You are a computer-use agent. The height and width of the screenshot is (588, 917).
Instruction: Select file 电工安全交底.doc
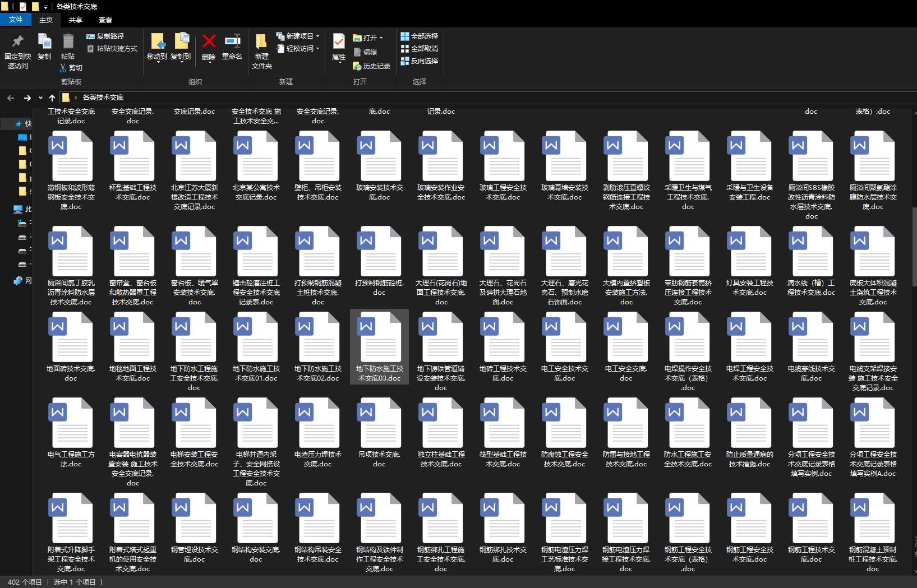626,348
